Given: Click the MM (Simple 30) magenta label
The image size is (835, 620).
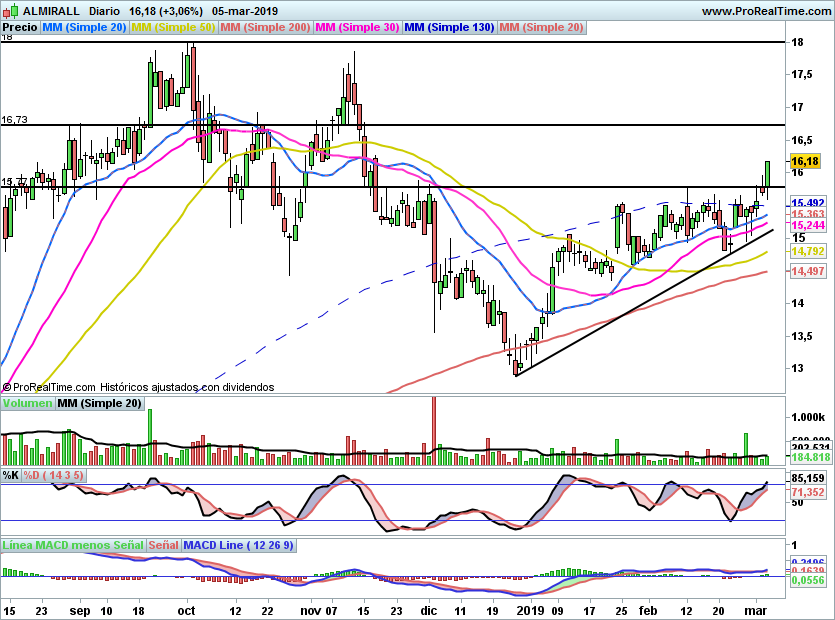Looking at the screenshot, I should 357,27.
